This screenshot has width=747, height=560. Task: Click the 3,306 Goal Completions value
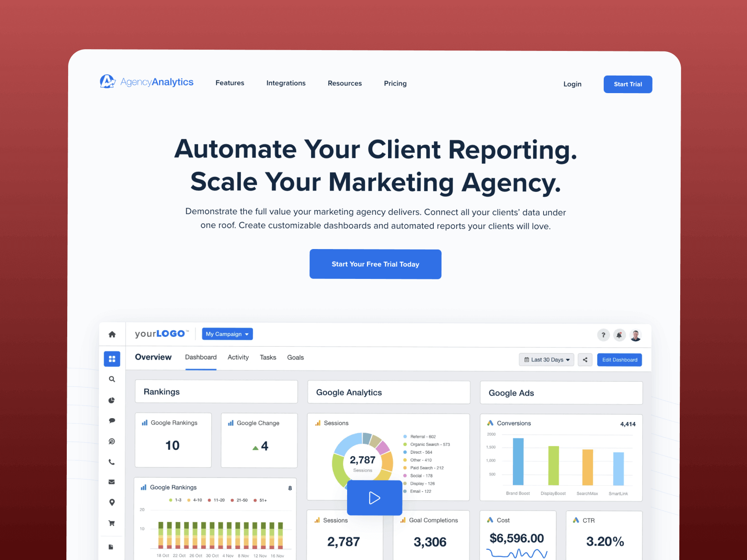(430, 542)
